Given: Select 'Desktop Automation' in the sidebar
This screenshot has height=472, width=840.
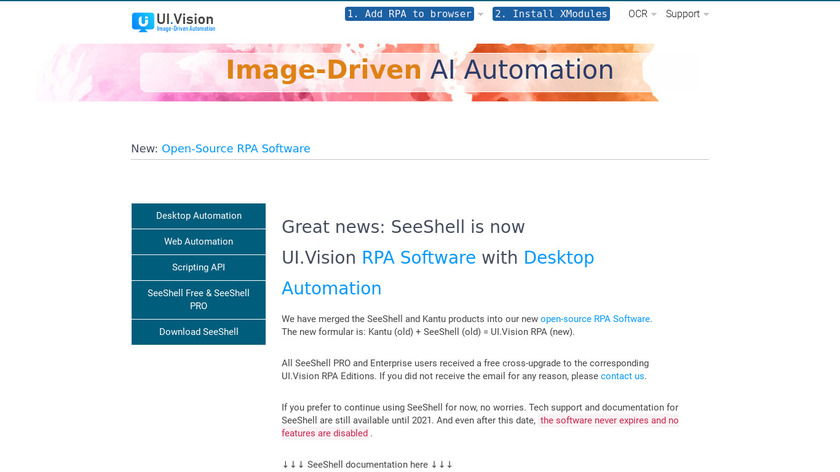Looking at the screenshot, I should (198, 216).
